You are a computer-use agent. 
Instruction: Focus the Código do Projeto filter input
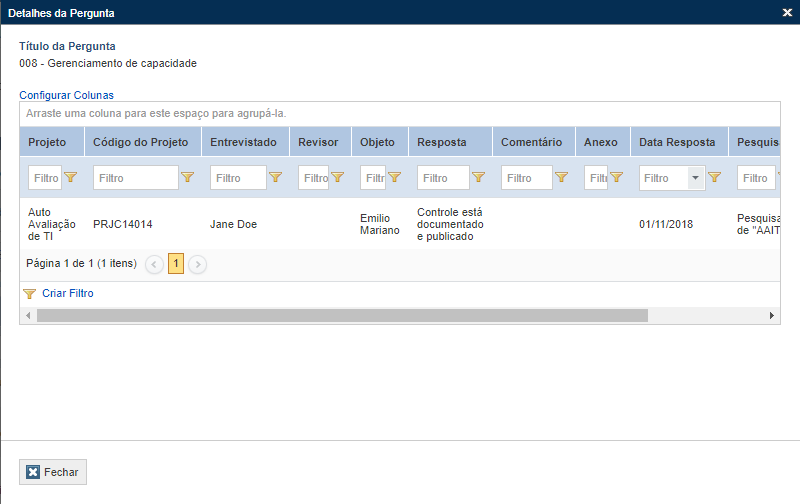(x=136, y=178)
